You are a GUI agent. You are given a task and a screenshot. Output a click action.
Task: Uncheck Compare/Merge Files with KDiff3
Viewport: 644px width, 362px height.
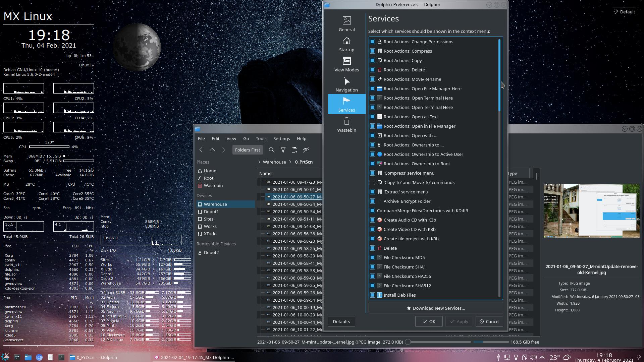pos(372,210)
